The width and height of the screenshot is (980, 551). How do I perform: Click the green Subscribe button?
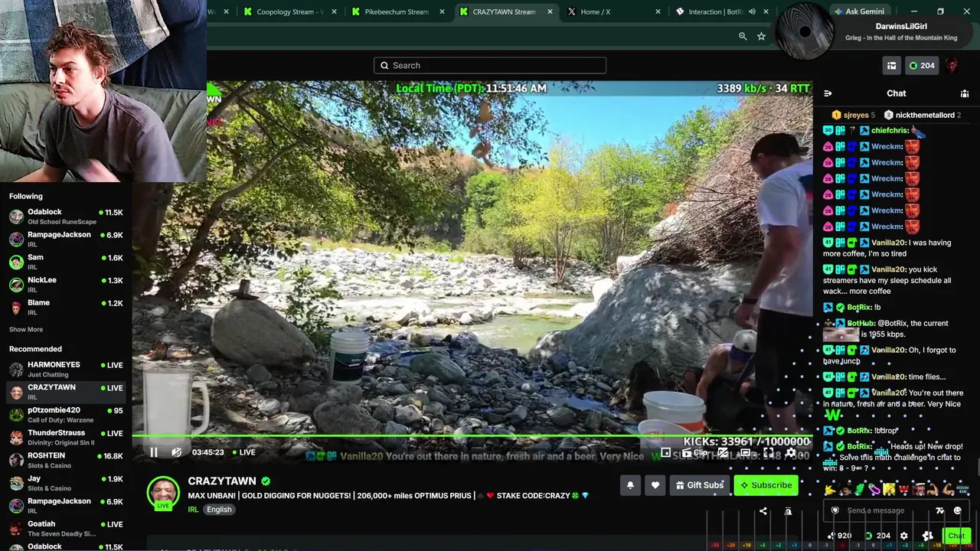(766, 485)
